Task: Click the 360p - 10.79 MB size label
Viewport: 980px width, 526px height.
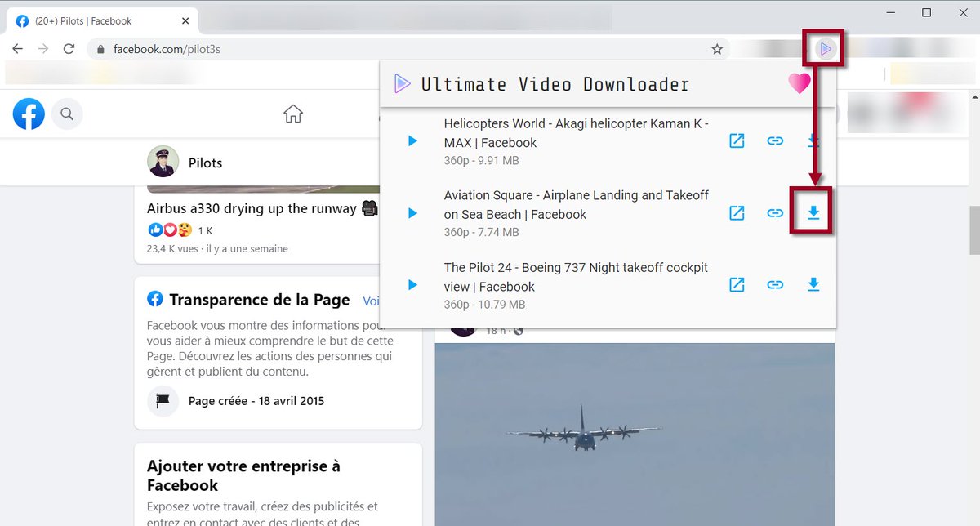Action: (x=484, y=305)
